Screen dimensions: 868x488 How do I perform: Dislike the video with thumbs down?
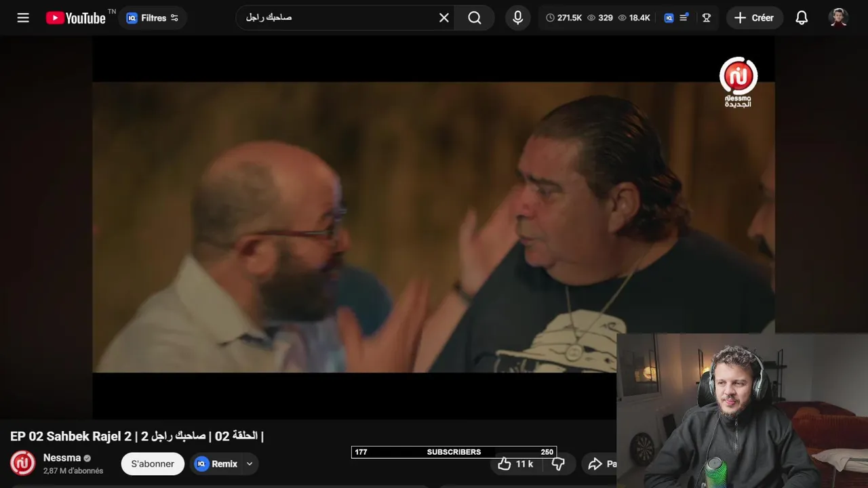tap(558, 464)
